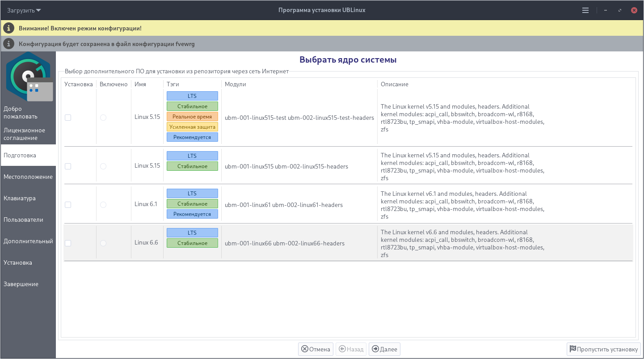Tick install checkbox for Linux 6.6
Viewport: 644px width, 359px height.
[x=68, y=243]
